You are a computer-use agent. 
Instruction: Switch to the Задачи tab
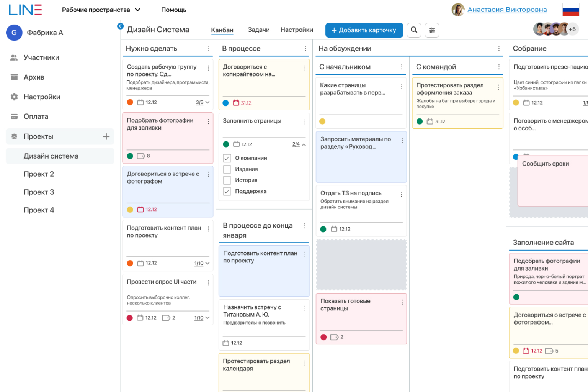point(258,30)
